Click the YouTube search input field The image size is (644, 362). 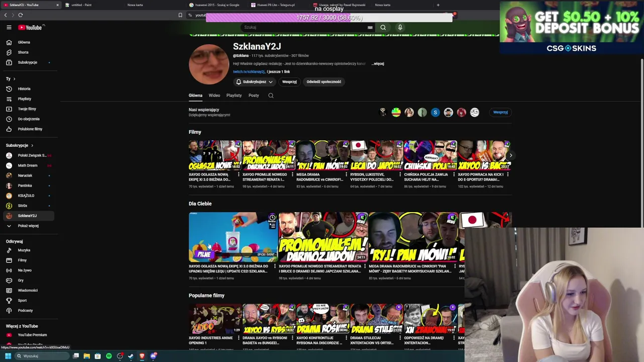pyautogui.click(x=304, y=28)
